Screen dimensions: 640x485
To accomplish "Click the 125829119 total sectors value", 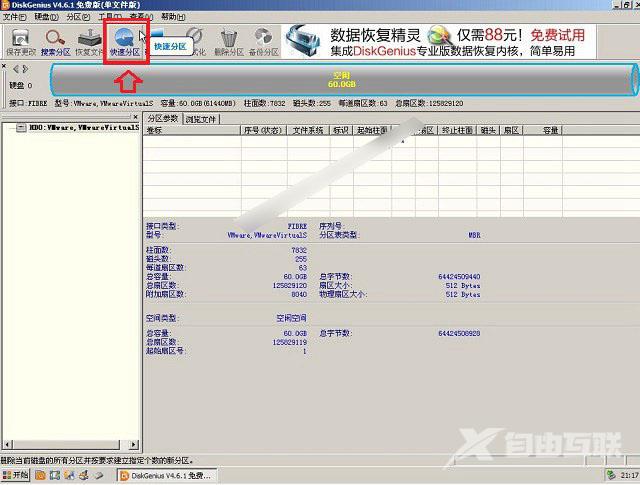I will [290, 343].
